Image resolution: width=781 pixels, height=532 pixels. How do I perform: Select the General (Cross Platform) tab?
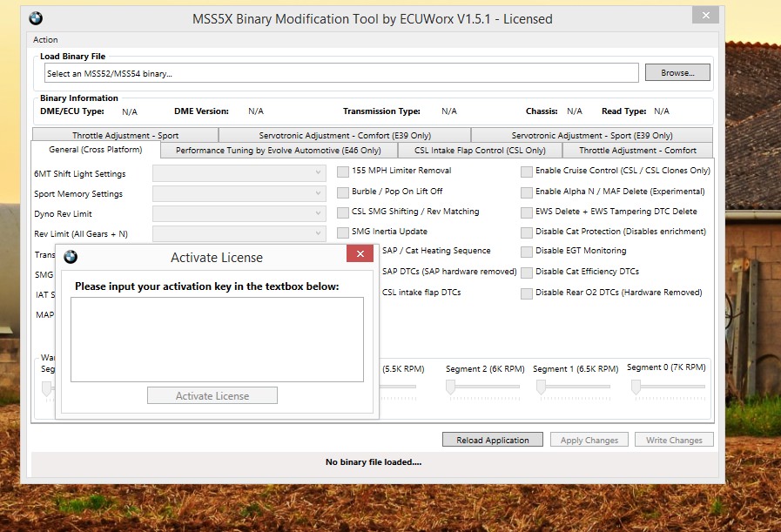pos(96,150)
